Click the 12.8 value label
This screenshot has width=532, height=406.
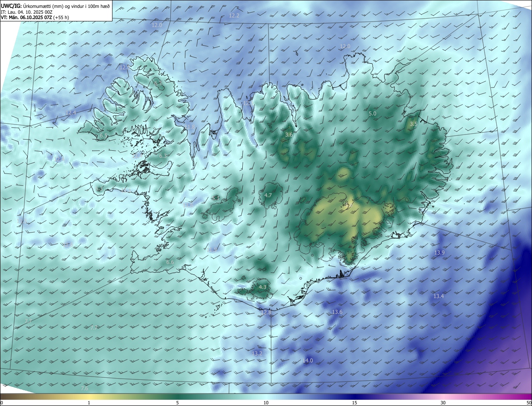pyautogui.click(x=266, y=312)
